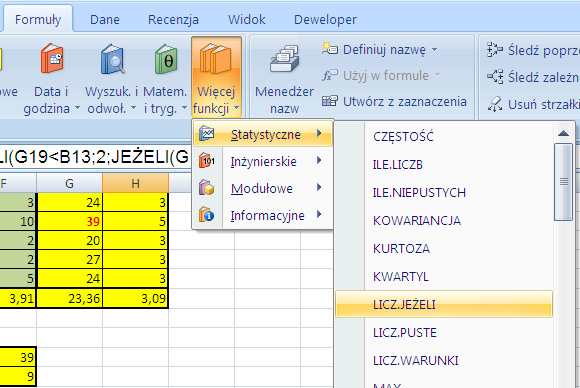Screen dimensions: 580x388
Task: Select cell with value 10 in column F
Action: coord(18,221)
